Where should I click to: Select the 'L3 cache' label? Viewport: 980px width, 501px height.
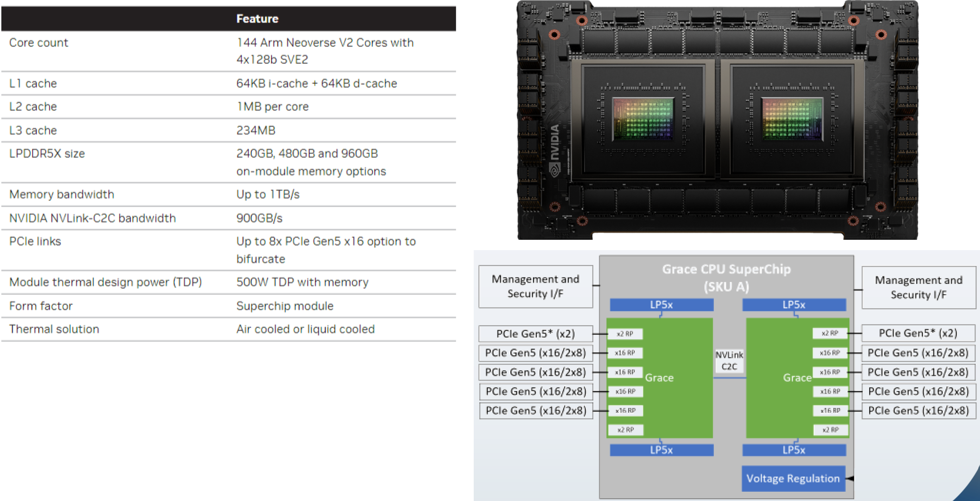tap(33, 130)
